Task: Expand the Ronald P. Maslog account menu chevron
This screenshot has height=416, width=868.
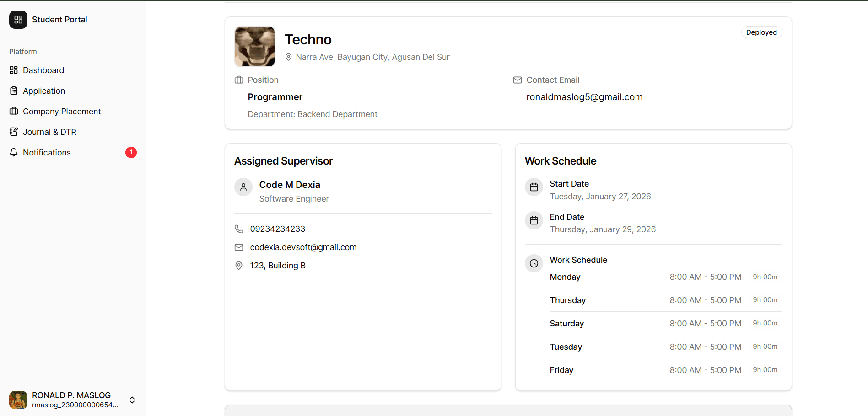Action: [x=132, y=400]
